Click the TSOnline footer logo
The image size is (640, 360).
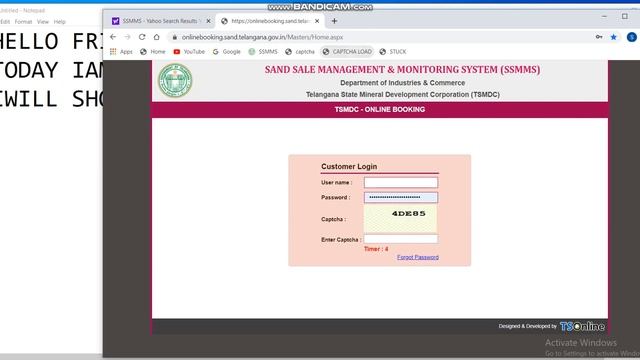(582, 326)
